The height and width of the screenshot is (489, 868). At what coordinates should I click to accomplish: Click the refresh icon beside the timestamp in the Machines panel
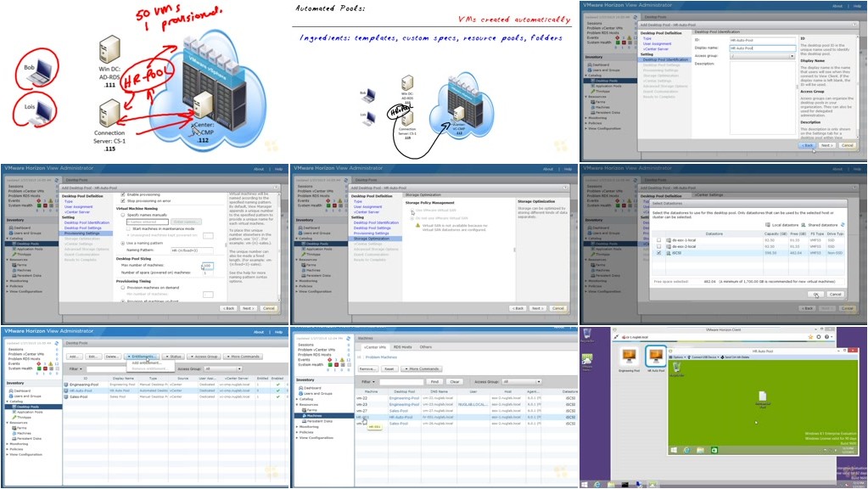point(348,339)
